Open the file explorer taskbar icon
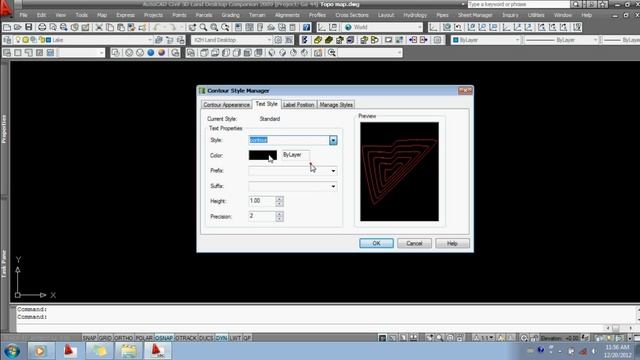Screen dimensions: 640x360 coord(129,351)
